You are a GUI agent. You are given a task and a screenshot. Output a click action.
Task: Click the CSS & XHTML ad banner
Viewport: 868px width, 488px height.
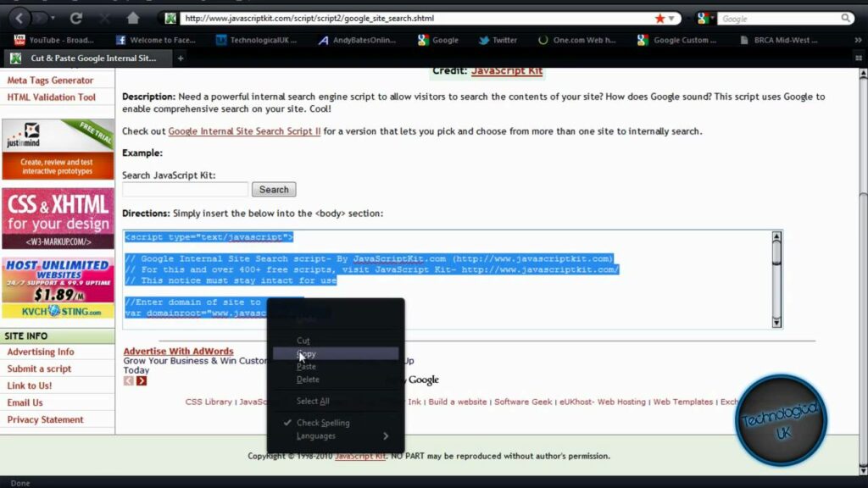click(58, 219)
